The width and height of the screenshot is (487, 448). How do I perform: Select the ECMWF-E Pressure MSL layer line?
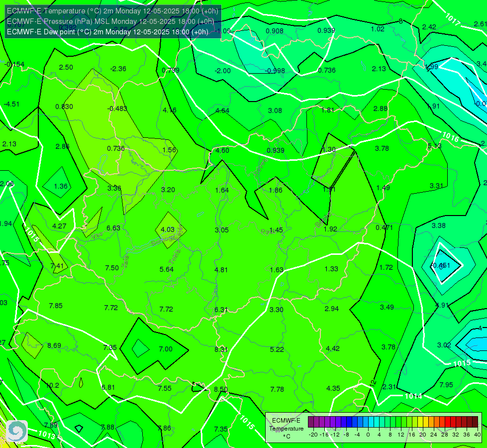pos(110,21)
